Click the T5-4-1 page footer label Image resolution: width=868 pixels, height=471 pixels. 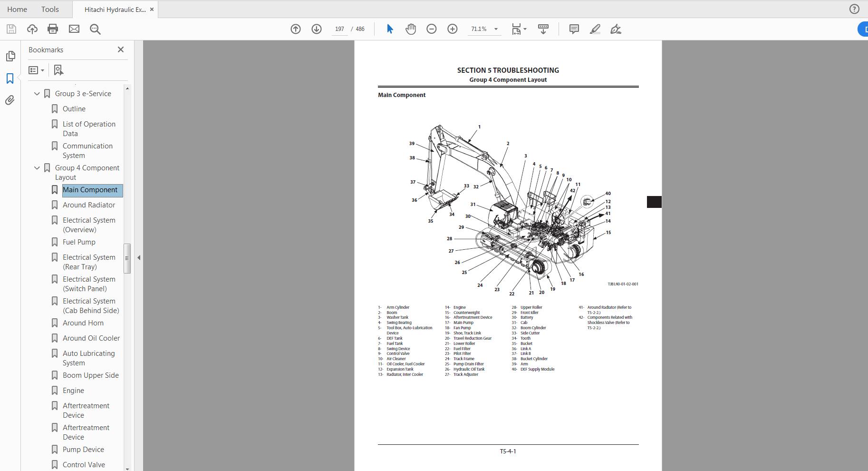coord(508,451)
